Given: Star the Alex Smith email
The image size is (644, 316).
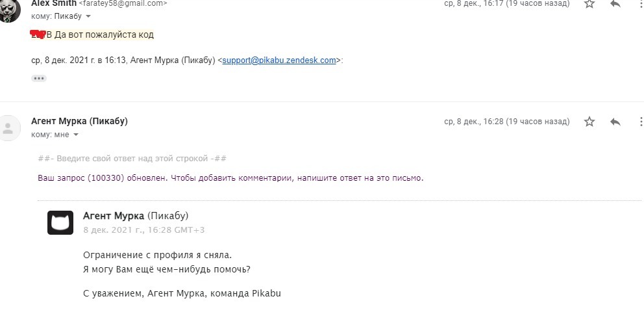Looking at the screenshot, I should tap(589, 4).
